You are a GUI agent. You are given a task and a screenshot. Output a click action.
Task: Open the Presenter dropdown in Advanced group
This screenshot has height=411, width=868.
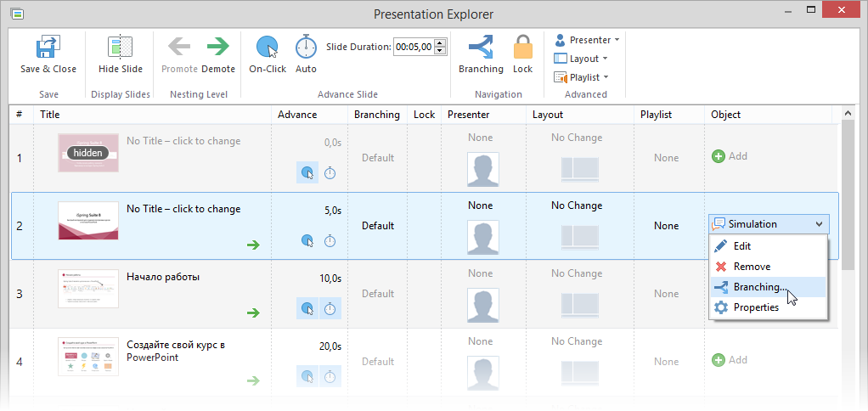tap(587, 40)
